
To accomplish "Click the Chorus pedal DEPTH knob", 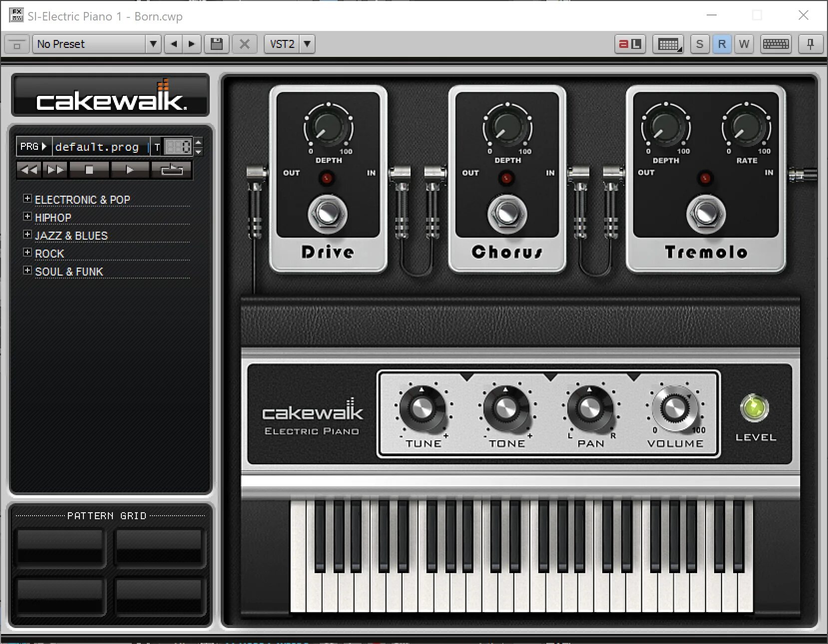I will tap(507, 127).
